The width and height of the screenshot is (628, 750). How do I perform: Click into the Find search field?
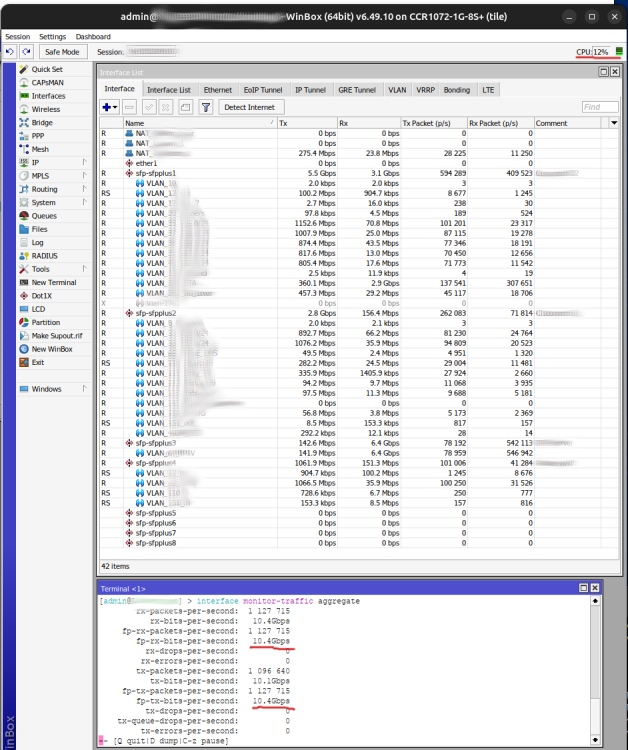(x=598, y=107)
